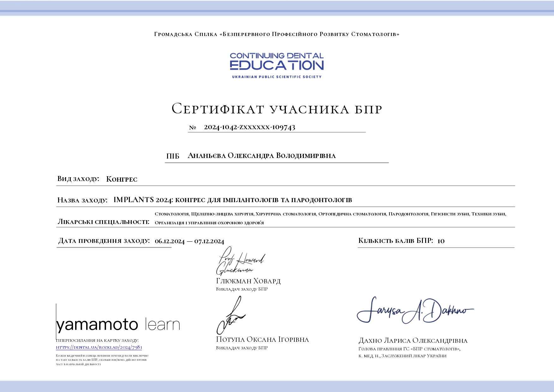
Task: Click the yamamoto learn logo
Action: click(x=118, y=325)
